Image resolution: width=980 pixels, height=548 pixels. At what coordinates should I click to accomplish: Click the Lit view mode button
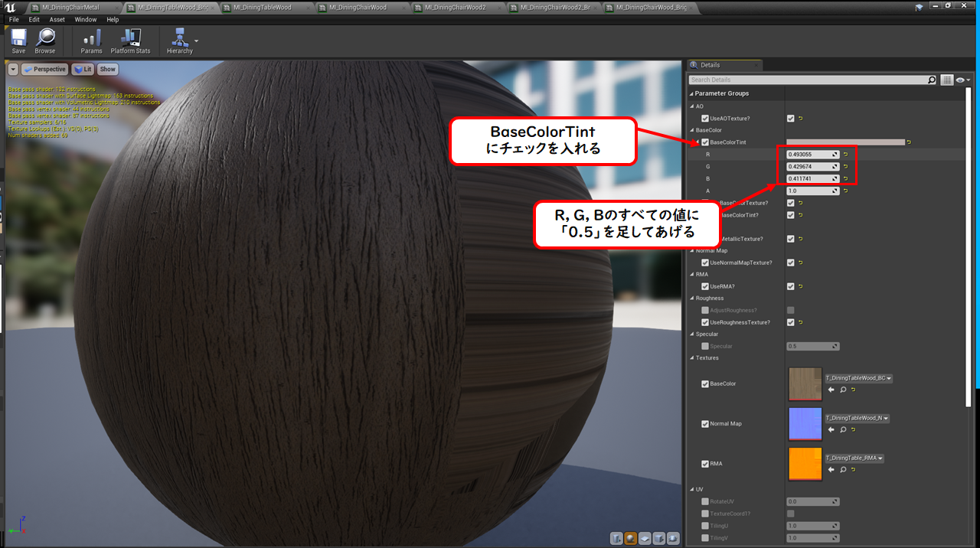pyautogui.click(x=83, y=69)
